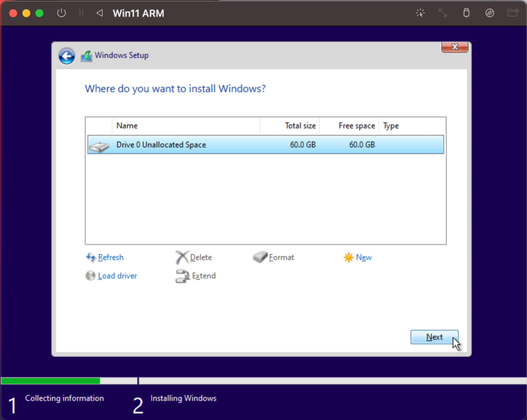
Task: Click the Next button
Action: (434, 337)
